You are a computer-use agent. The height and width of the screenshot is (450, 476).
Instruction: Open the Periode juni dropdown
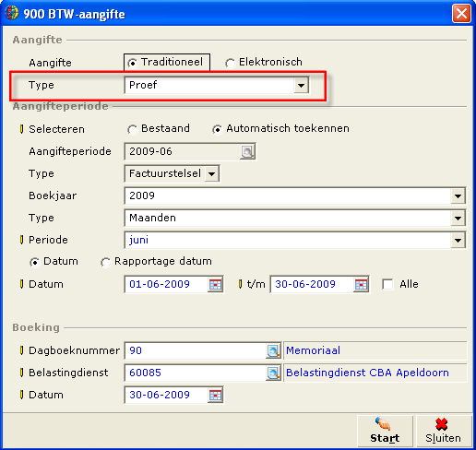(x=458, y=240)
